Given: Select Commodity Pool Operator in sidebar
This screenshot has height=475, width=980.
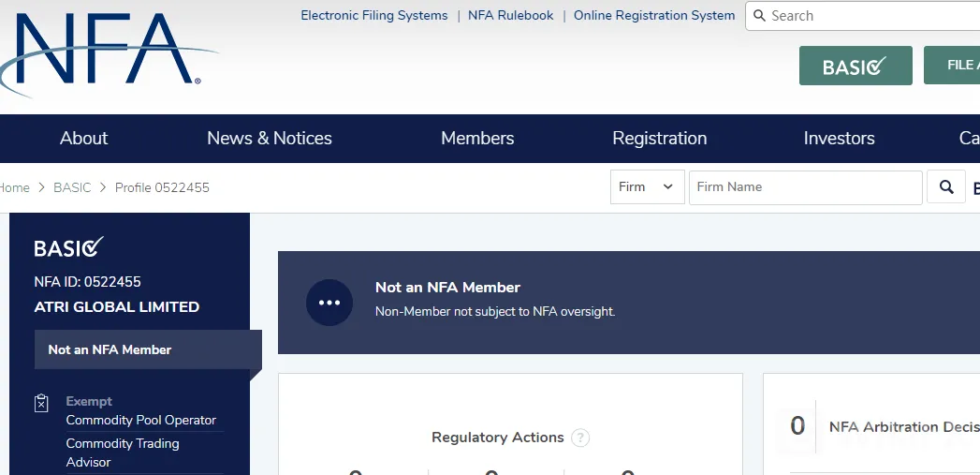Looking at the screenshot, I should (141, 420).
